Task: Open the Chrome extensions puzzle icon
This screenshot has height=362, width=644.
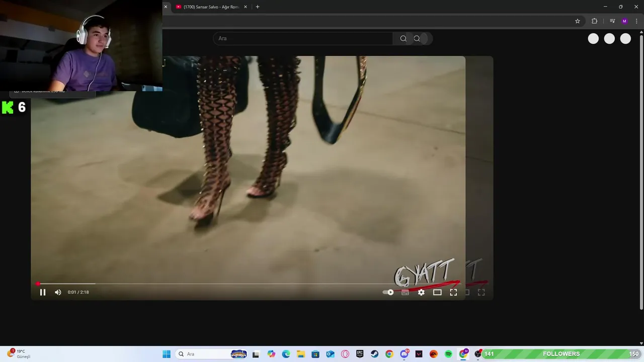Action: pos(594,21)
